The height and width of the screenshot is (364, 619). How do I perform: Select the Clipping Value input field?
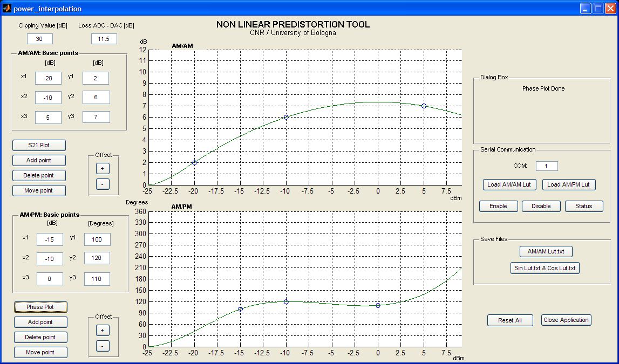[39, 39]
